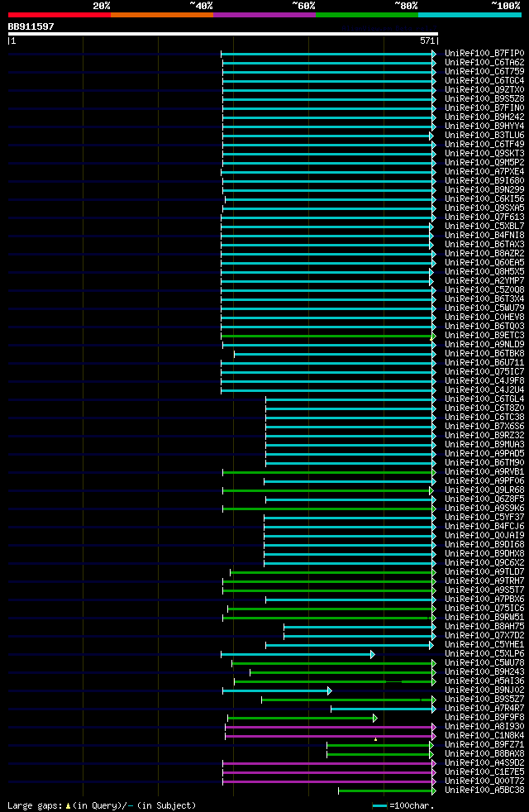The image size is (529, 812).
Task: Select the UniRef100_Q9ZTX0 label
Action: [x=484, y=89]
